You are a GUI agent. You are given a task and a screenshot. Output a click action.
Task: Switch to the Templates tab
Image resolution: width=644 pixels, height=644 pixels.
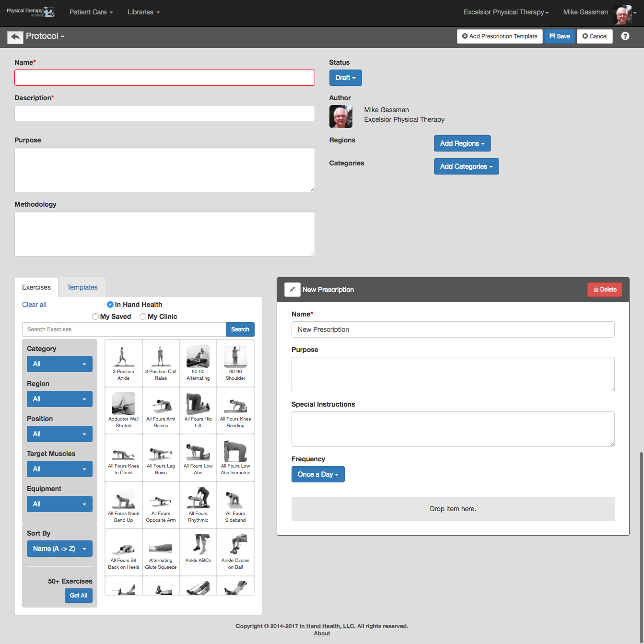(82, 287)
